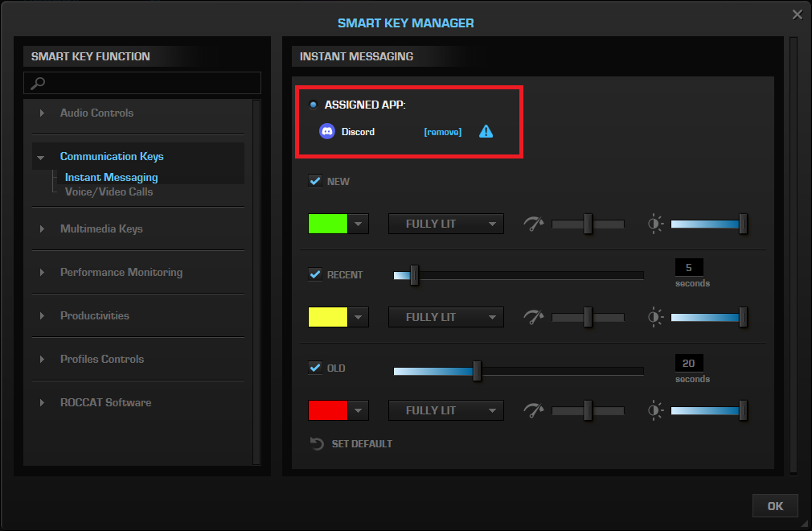This screenshot has height=531, width=812.
Task: Click the blue warning triangle icon
Action: pyautogui.click(x=486, y=132)
